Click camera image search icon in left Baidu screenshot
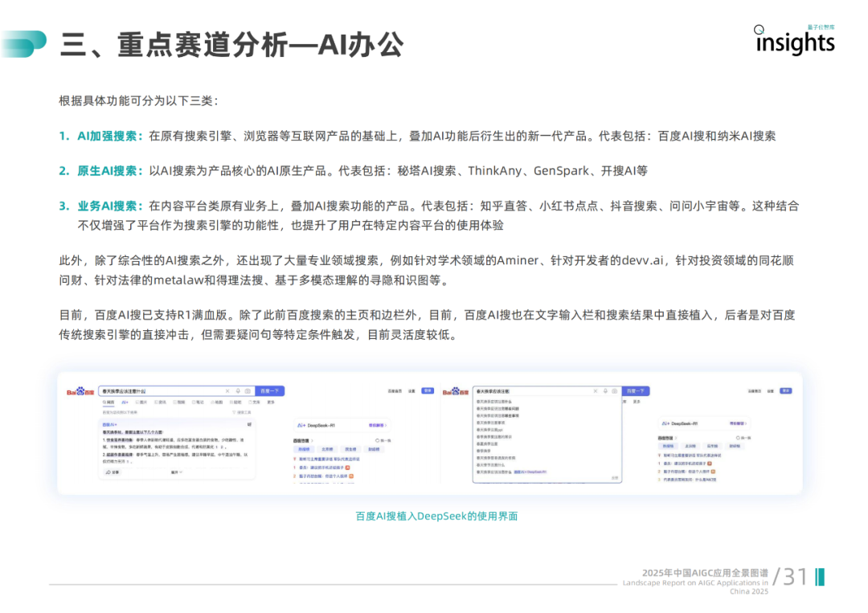 click(x=248, y=391)
